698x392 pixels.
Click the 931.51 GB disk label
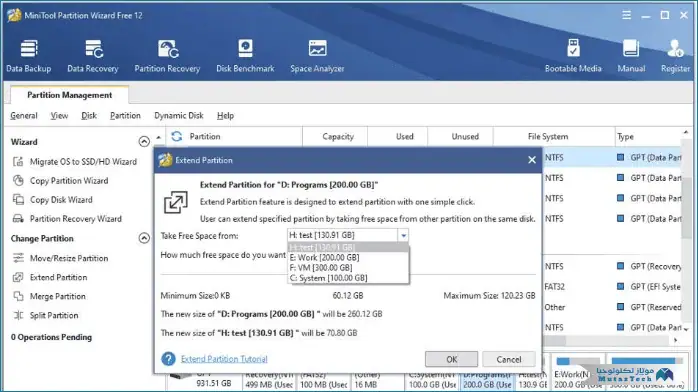[214, 383]
